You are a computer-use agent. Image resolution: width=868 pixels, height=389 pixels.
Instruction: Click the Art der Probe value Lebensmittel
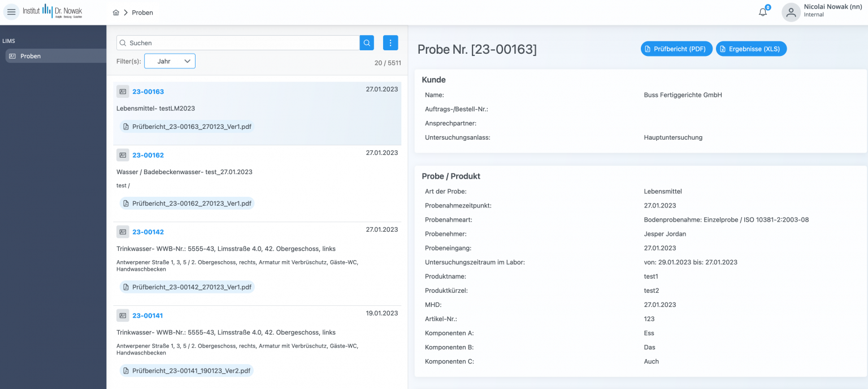[663, 191]
